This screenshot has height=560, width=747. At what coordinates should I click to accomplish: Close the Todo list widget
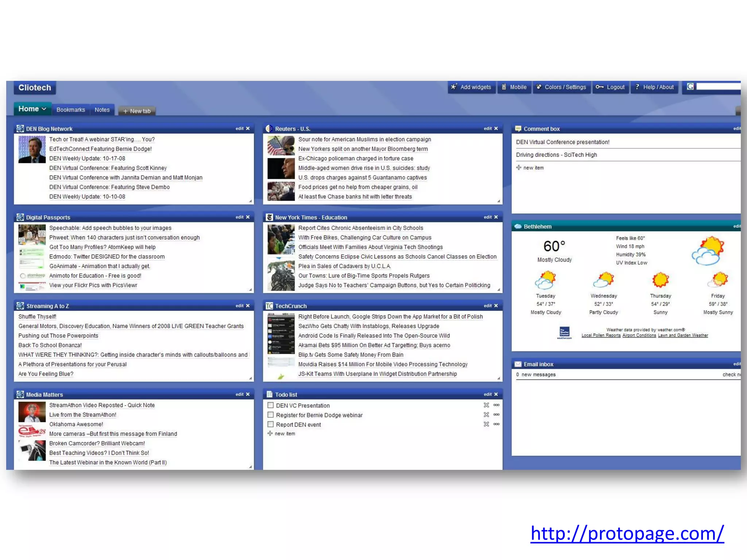496,394
